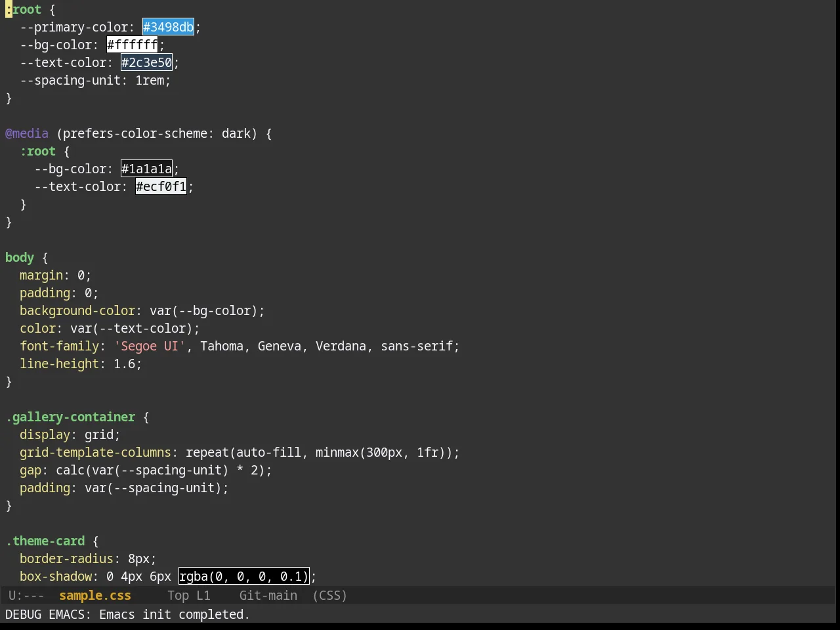Click the margin property in body

41,275
